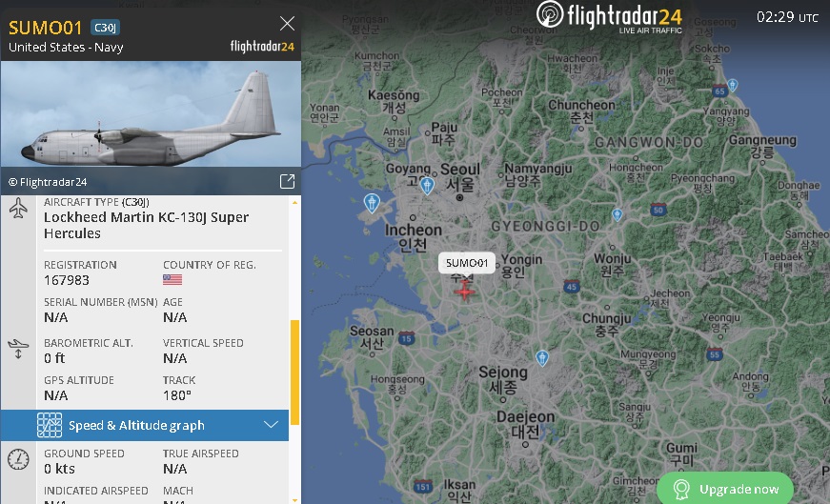Click the speedometer speed section icon
The width and height of the screenshot is (830, 504).
18,459
